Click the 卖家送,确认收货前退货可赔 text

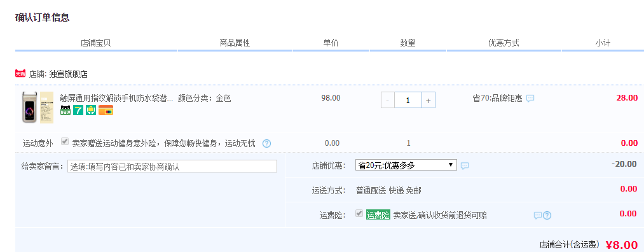[440, 215]
